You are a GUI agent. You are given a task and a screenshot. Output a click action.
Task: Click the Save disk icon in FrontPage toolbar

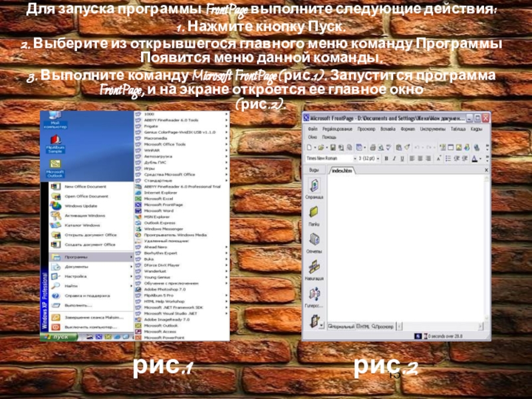333,148
